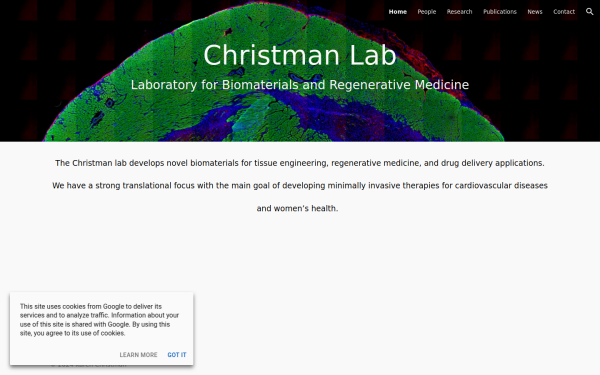600x375 pixels.
Task: Click the Christman Lab title heading
Action: point(300,55)
